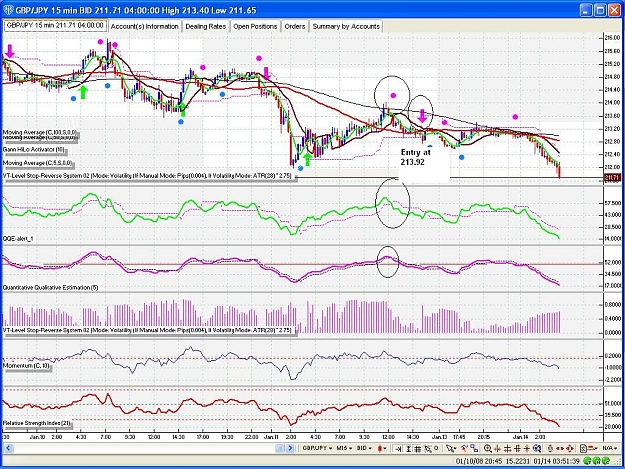Click the chart scroll-right arrow button
Viewport: 625px width, 469px height.
coord(291,448)
